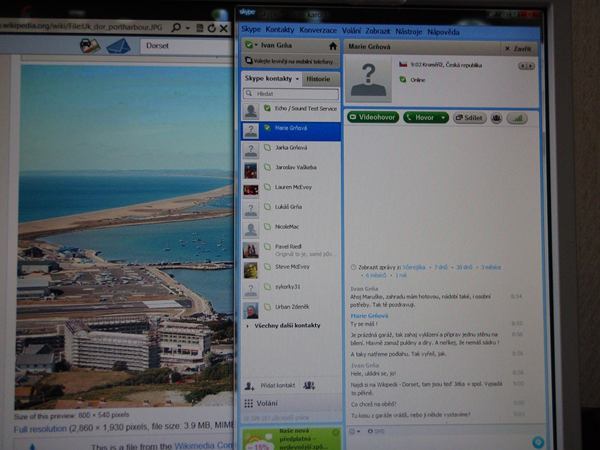The height and width of the screenshot is (450, 600).
Task: Click the add people icon in toolbar
Action: (496, 118)
